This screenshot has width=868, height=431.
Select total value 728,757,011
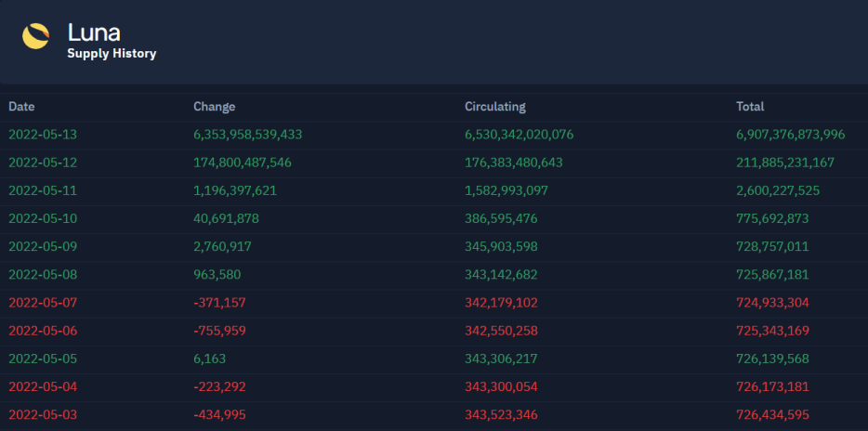[x=772, y=247]
